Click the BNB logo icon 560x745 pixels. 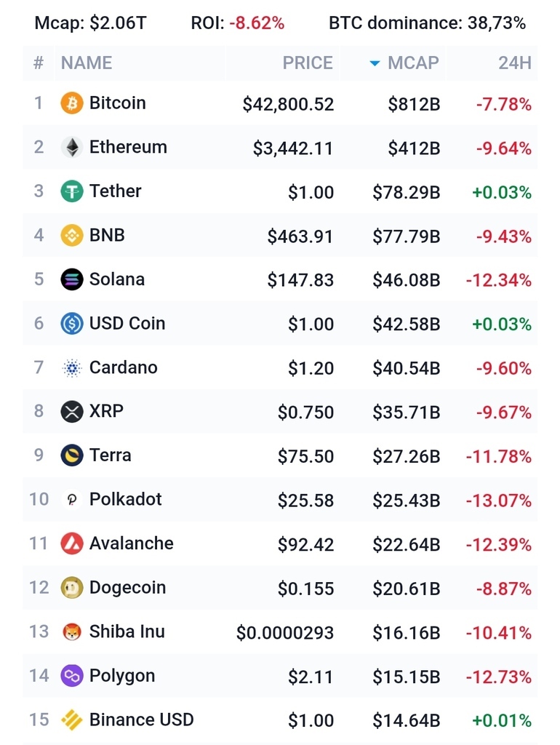72,236
